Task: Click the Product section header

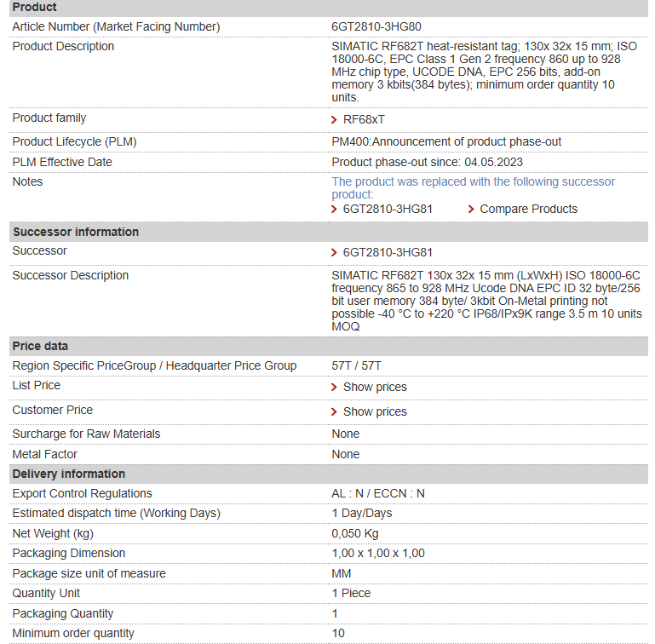Action: [x=35, y=8]
